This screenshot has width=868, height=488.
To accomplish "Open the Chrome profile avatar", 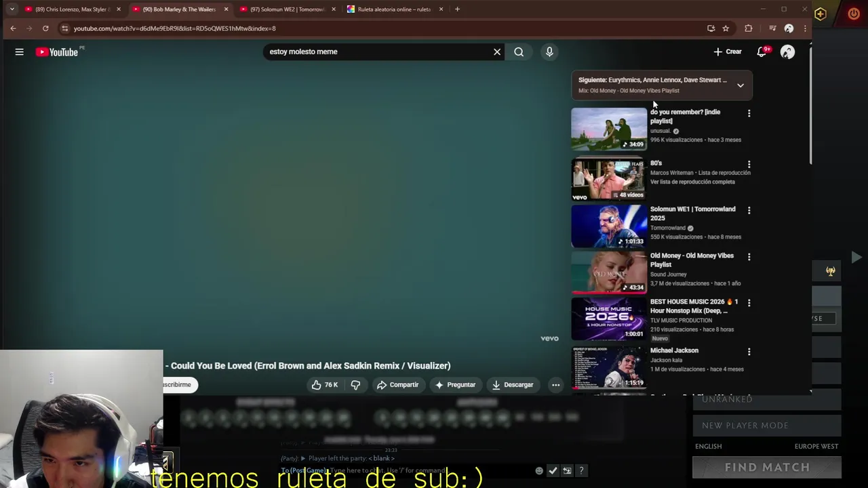I will click(789, 28).
